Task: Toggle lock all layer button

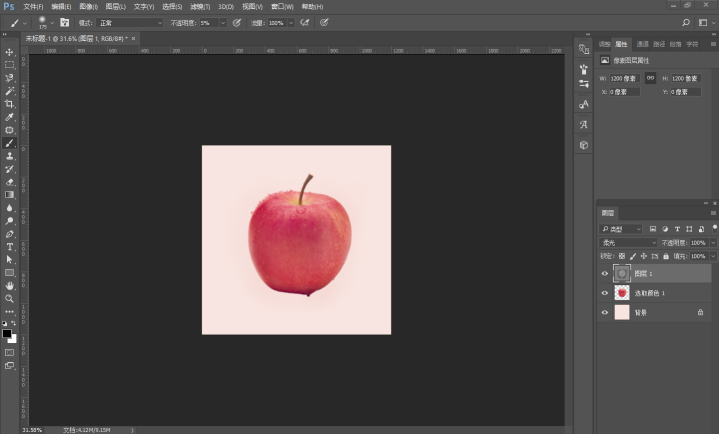Action: click(x=666, y=256)
